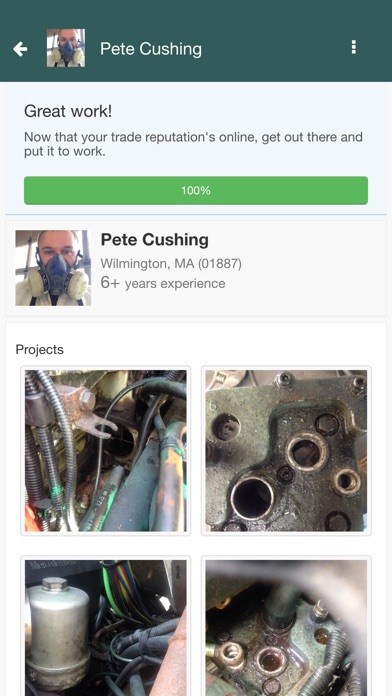
Task: Tap the trade reputation message text
Action: click(x=194, y=144)
